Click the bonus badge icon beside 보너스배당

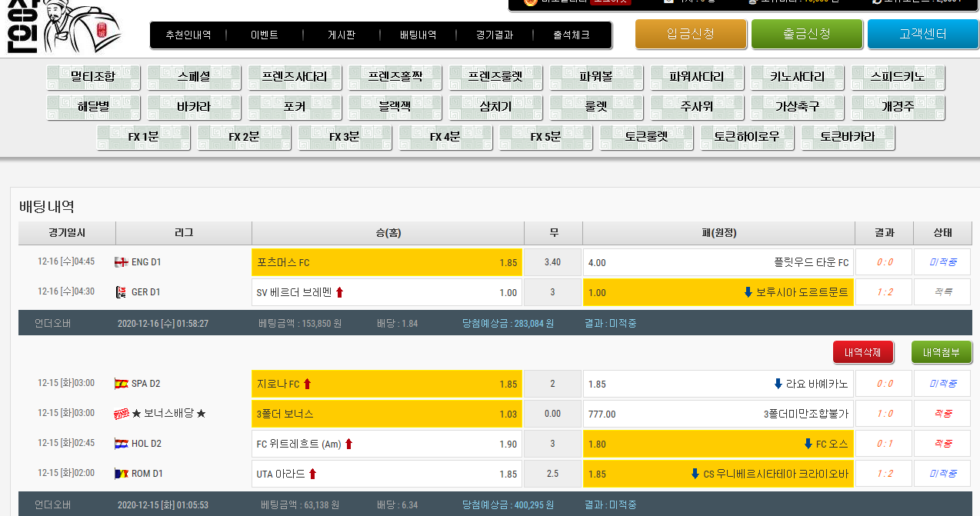coord(121,414)
